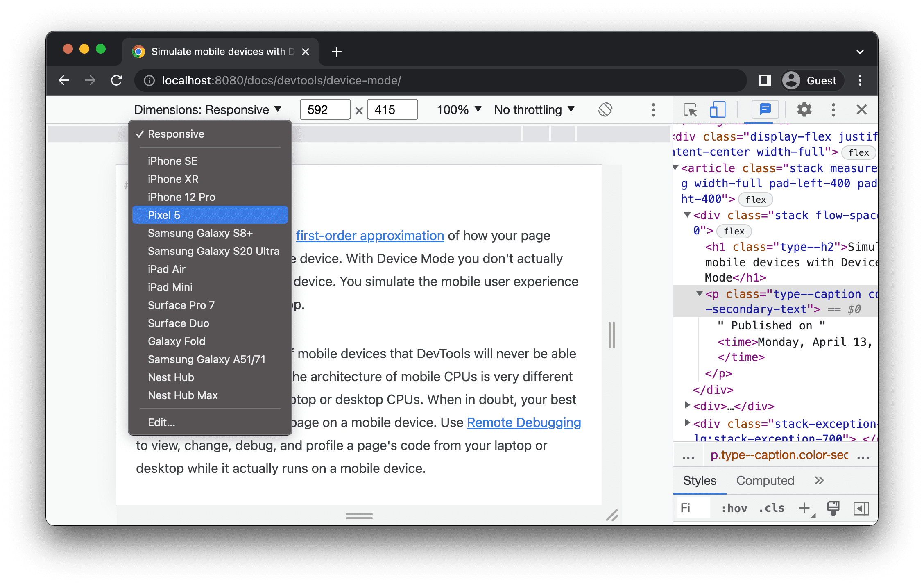The image size is (924, 586).
Task: Expand the throttling dropdown selector
Action: [x=533, y=110]
